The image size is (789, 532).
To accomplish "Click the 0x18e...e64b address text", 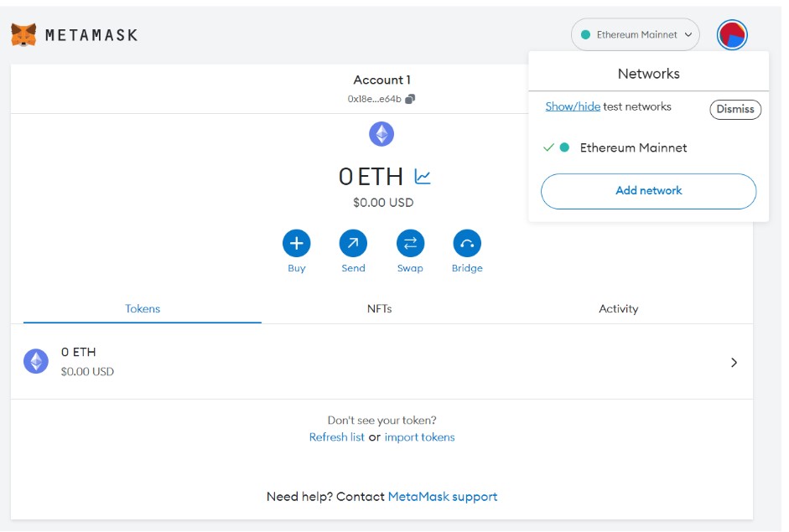I will (374, 99).
